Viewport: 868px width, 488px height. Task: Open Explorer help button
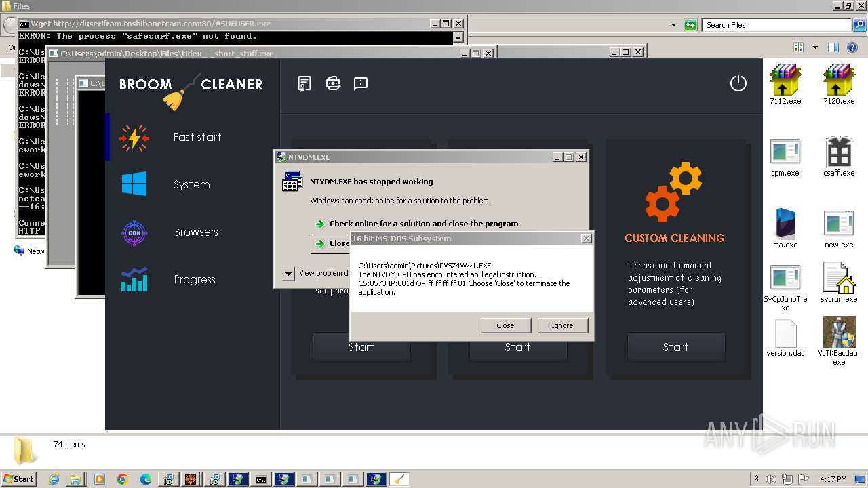(852, 47)
